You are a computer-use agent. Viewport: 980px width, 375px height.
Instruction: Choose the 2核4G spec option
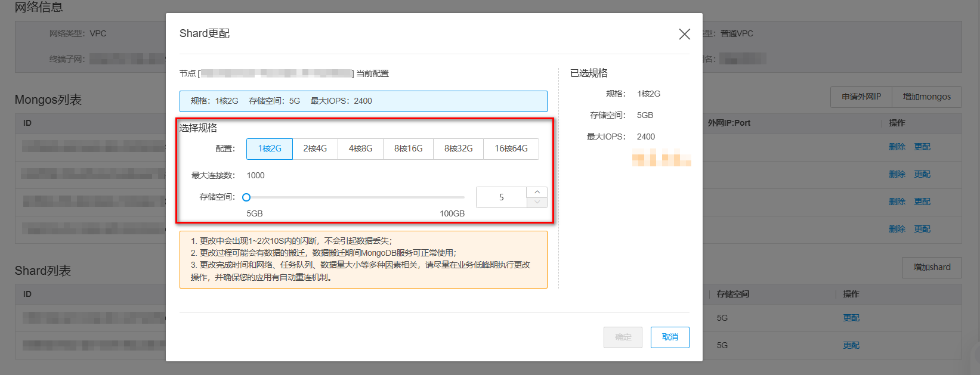315,148
